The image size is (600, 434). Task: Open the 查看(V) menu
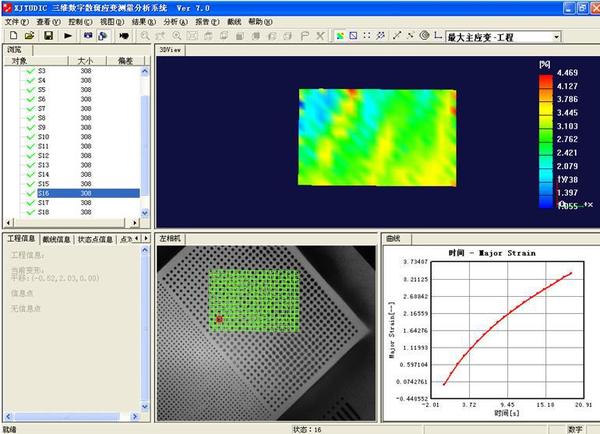pyautogui.click(x=48, y=22)
